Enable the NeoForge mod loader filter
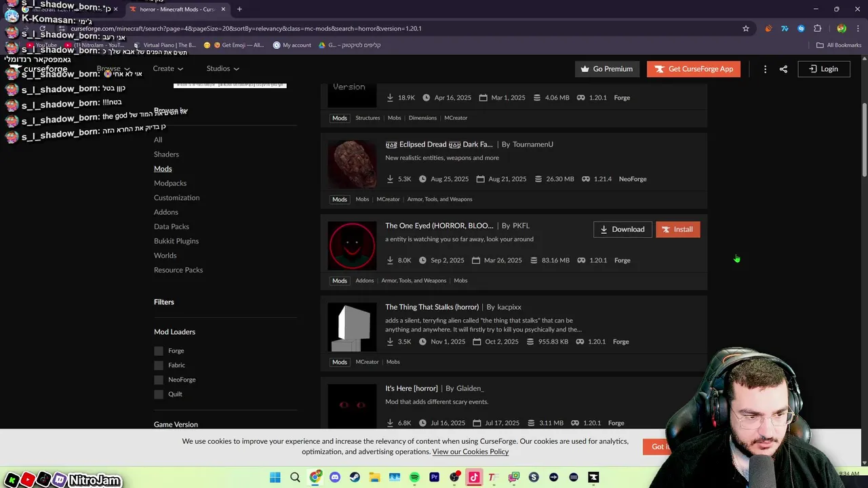The height and width of the screenshot is (488, 868). click(x=159, y=380)
